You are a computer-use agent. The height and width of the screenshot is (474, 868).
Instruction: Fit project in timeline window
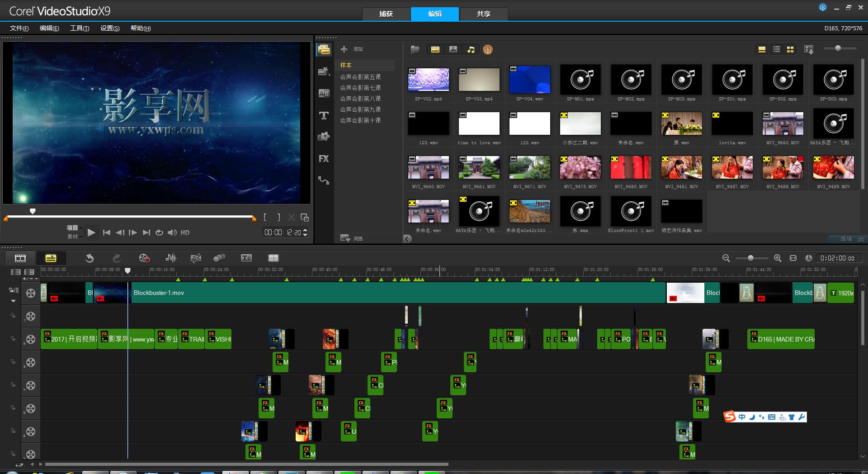click(x=793, y=258)
